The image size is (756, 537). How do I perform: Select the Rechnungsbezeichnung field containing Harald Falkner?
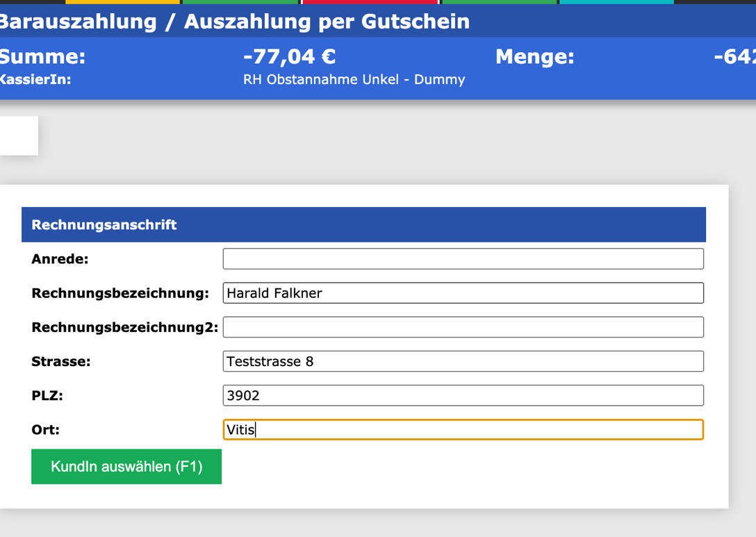pos(462,292)
